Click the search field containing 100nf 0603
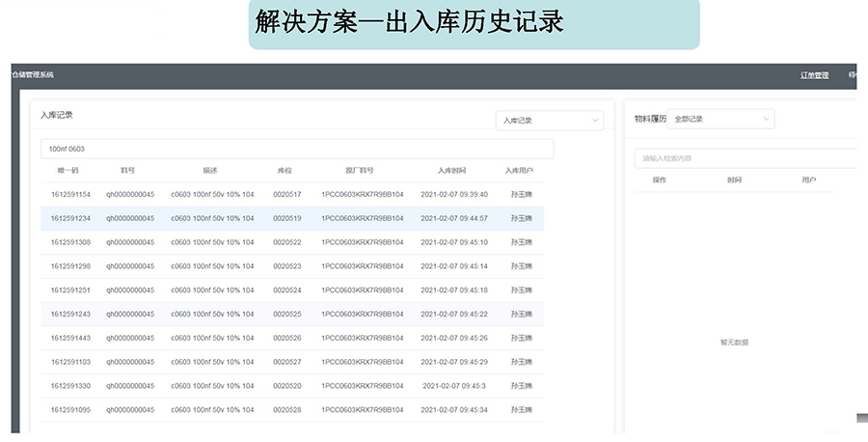This screenshot has height=442, width=868. (297, 149)
